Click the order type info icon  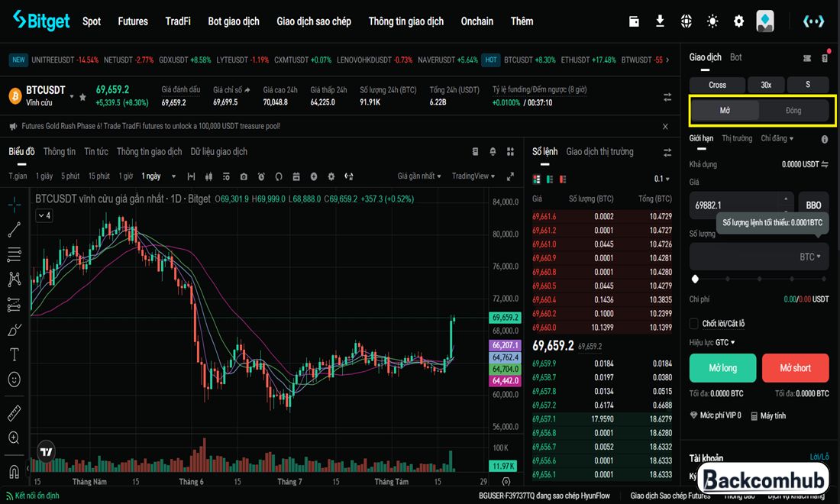(825, 139)
